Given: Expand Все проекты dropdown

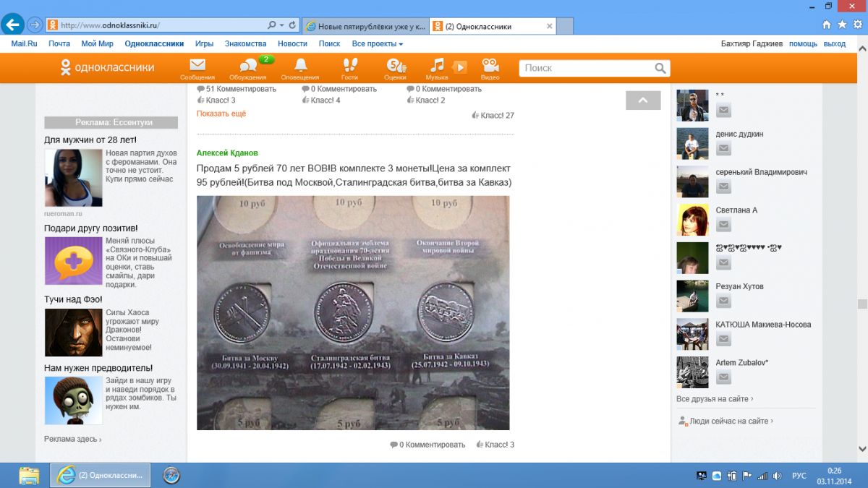Looking at the screenshot, I should (377, 44).
